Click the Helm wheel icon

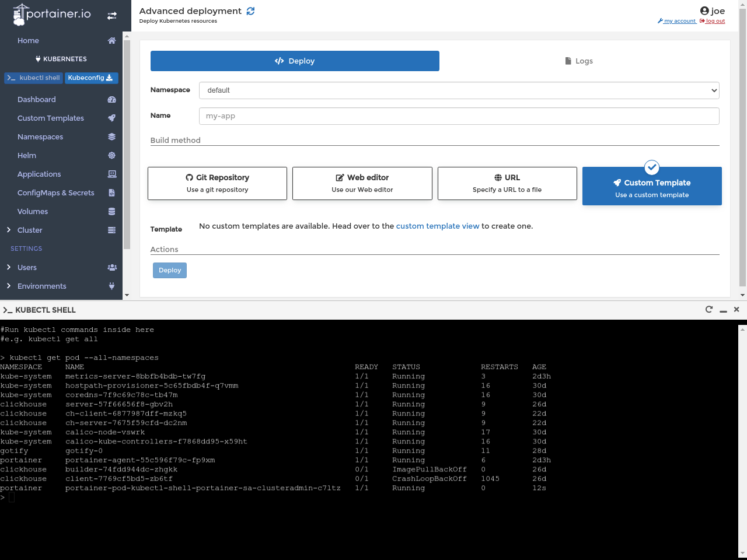[x=112, y=155]
